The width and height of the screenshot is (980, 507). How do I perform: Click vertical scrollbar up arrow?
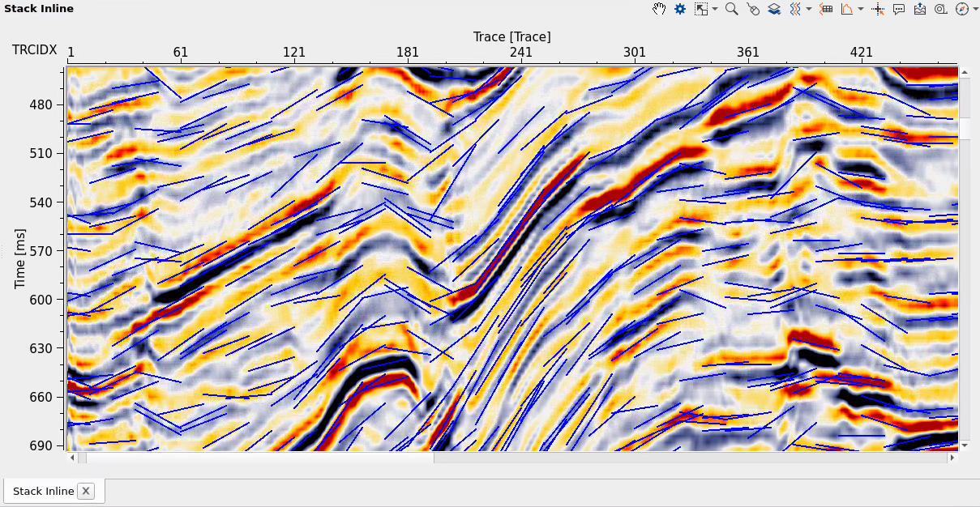click(965, 72)
